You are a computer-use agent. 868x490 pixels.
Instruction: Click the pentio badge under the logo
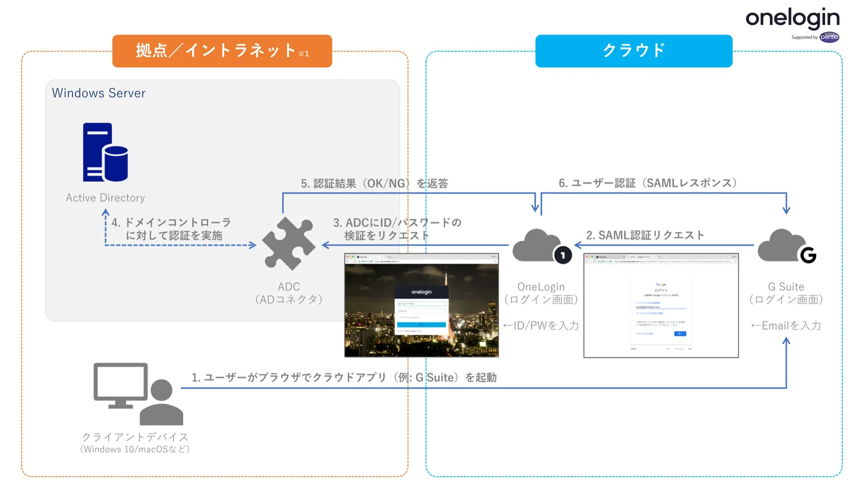(829, 37)
